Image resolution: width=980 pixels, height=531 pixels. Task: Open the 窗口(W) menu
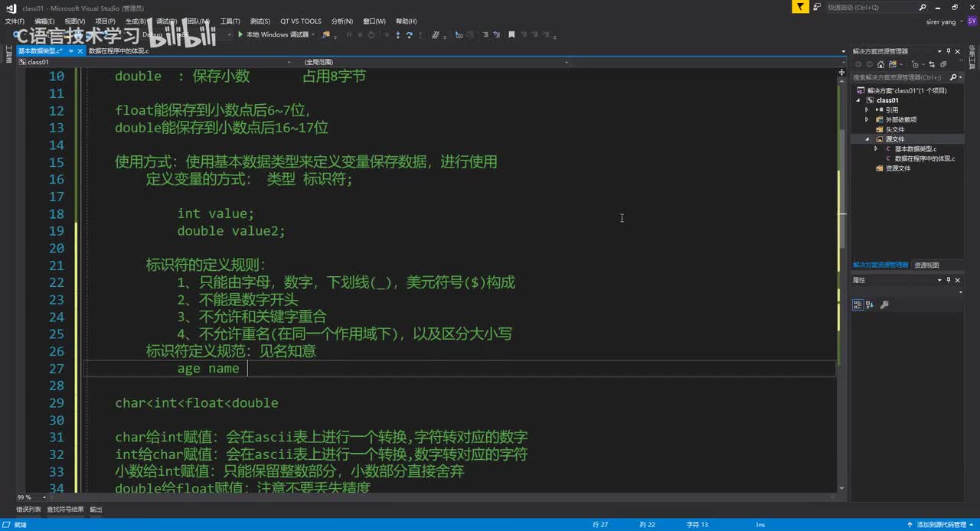[x=374, y=21]
